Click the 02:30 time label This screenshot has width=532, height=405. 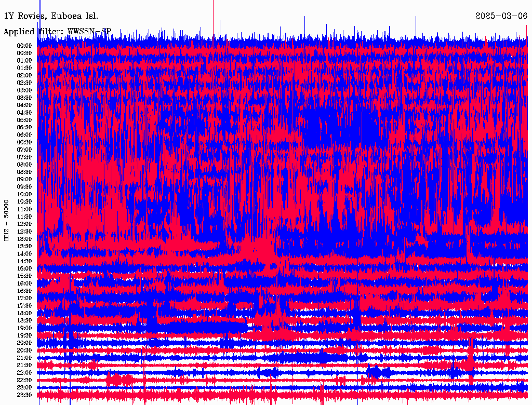click(24, 83)
